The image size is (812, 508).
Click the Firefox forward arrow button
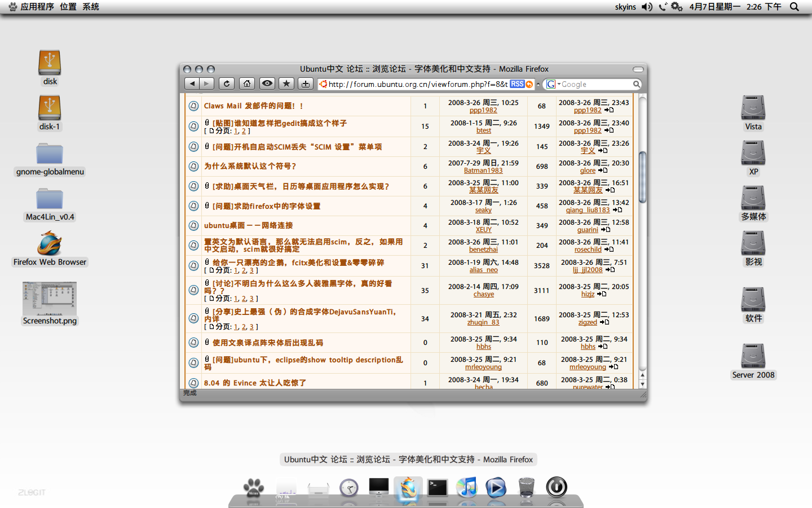[207, 84]
